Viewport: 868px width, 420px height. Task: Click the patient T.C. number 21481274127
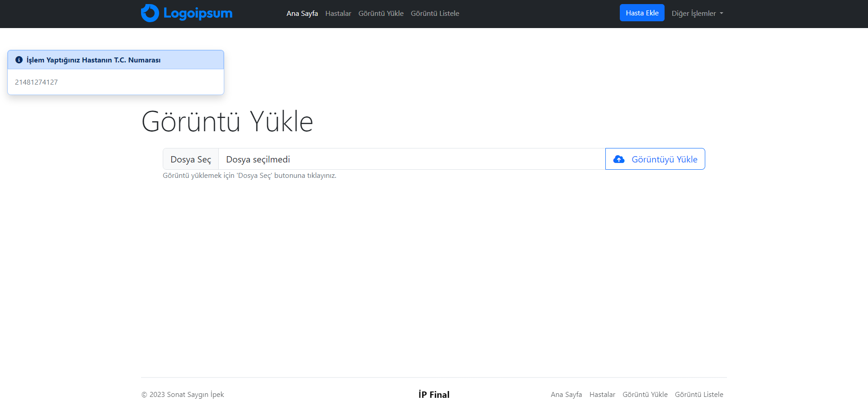(x=37, y=82)
